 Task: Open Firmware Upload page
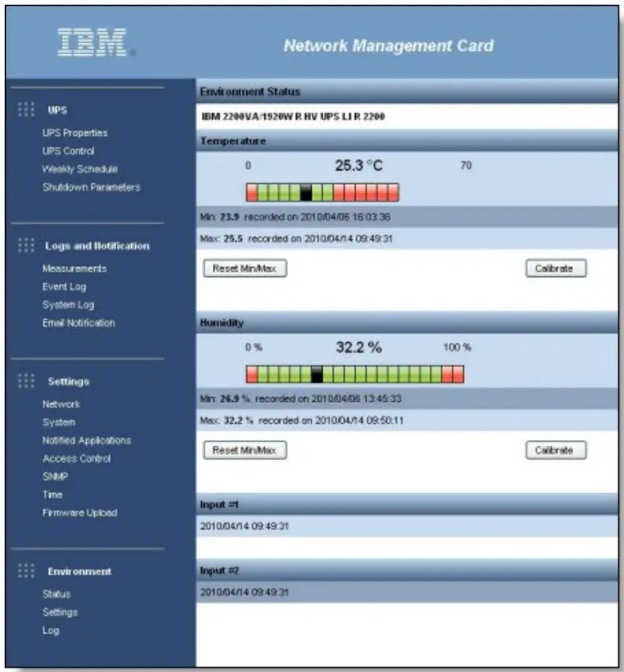pyautogui.click(x=80, y=513)
